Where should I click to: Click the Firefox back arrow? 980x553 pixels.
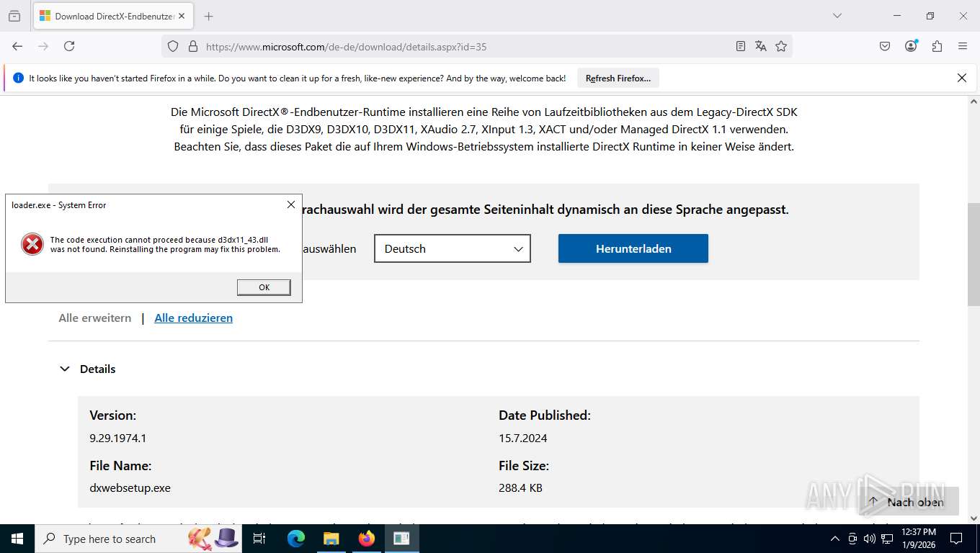tap(17, 46)
